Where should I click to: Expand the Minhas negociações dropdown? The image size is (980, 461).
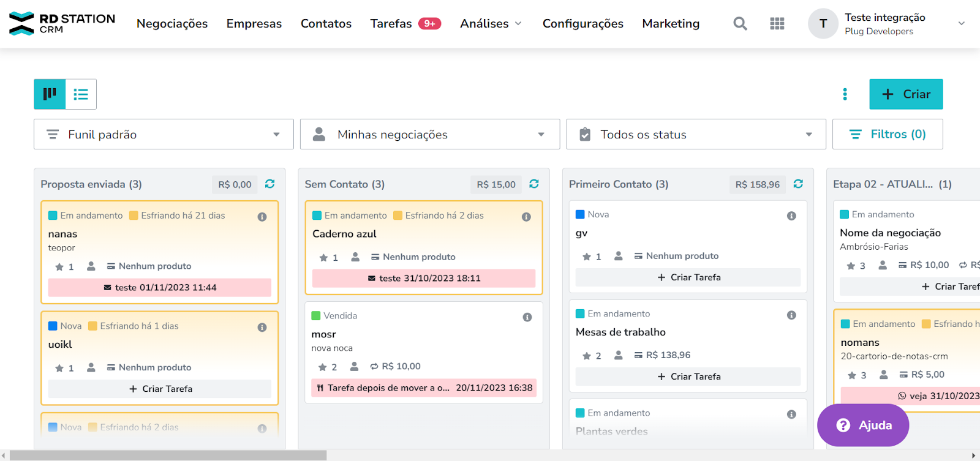point(429,134)
